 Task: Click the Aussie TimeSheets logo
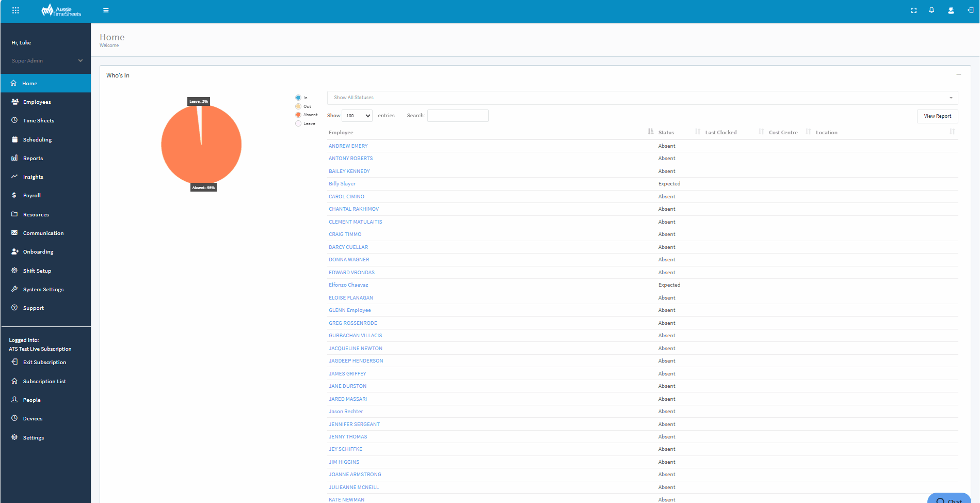[x=60, y=10]
